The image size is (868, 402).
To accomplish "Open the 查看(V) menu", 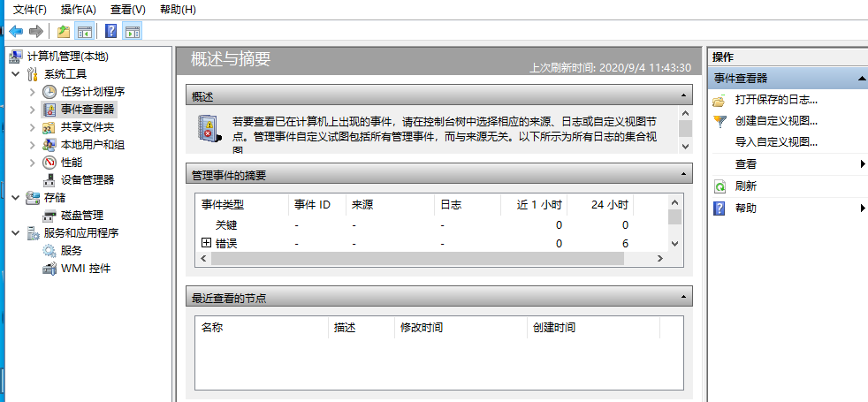I will (x=128, y=10).
